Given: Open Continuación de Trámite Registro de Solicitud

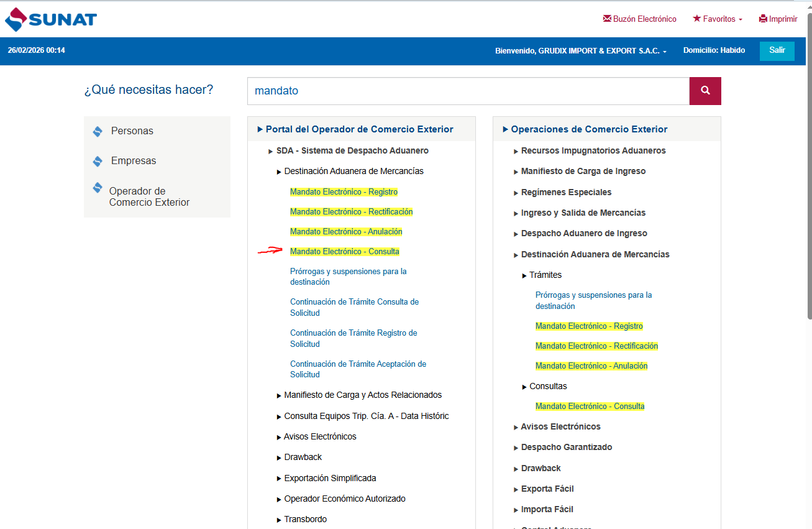Looking at the screenshot, I should pos(354,338).
